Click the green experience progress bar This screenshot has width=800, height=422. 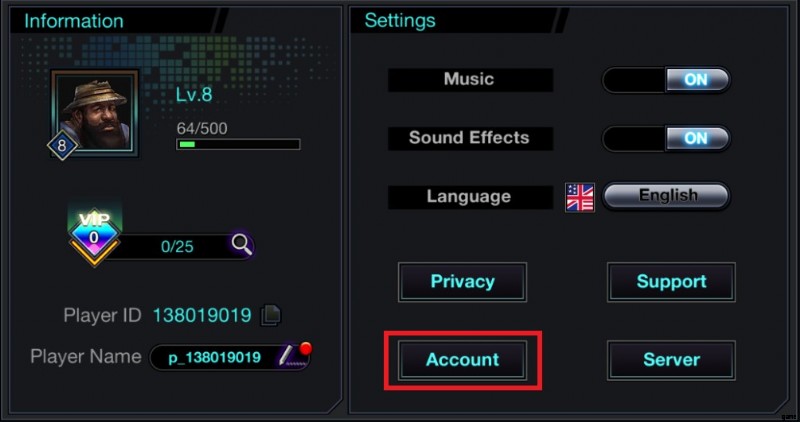click(238, 144)
